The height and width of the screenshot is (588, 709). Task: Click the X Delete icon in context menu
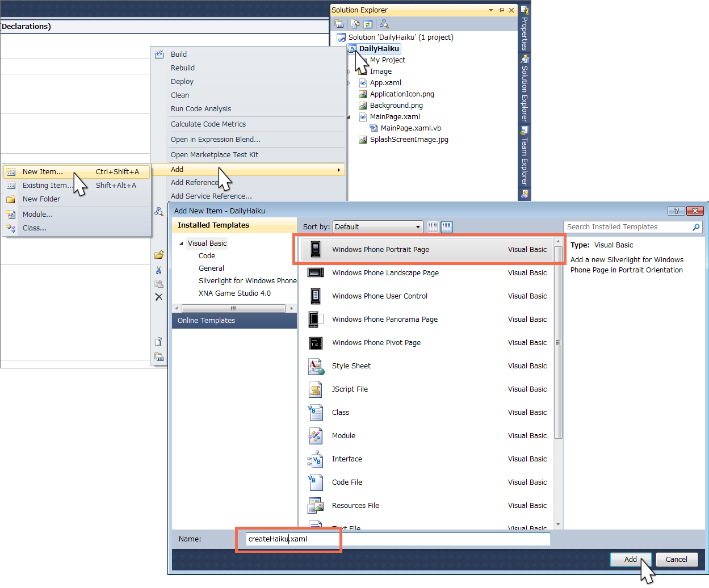pyautogui.click(x=159, y=297)
